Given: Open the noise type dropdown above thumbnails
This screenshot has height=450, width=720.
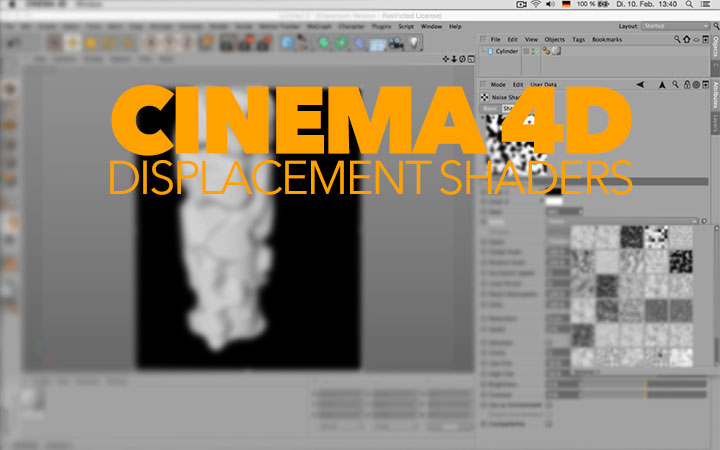Looking at the screenshot, I should tap(622, 221).
